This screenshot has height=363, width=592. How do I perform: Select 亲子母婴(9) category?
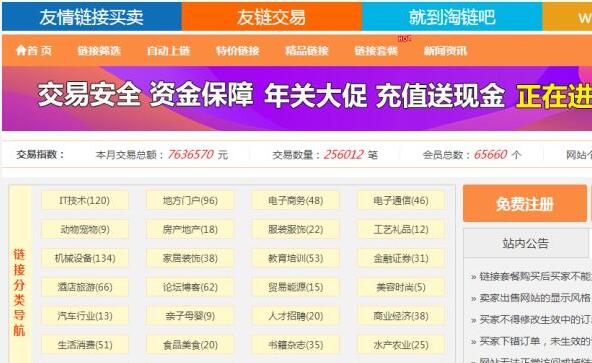(190, 316)
